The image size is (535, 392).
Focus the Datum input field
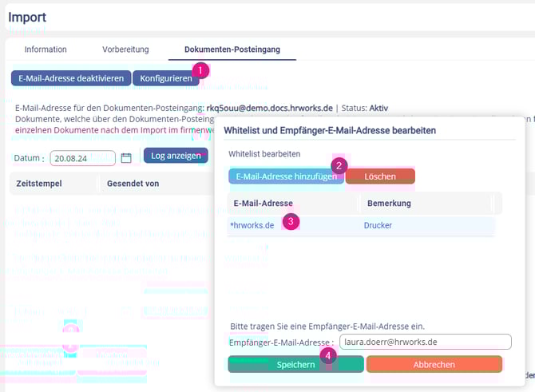(x=82, y=158)
